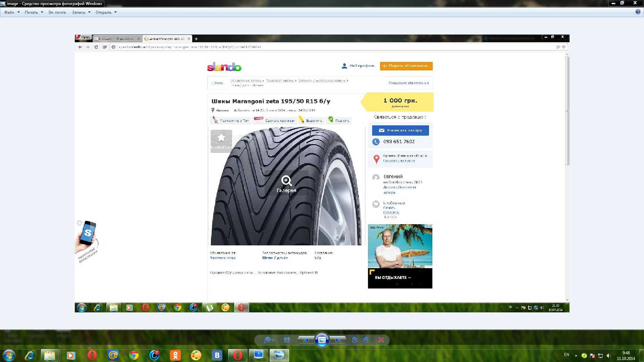Select the Photo Viewer taskbar button
The height and width of the screenshot is (362, 644).
point(279,355)
